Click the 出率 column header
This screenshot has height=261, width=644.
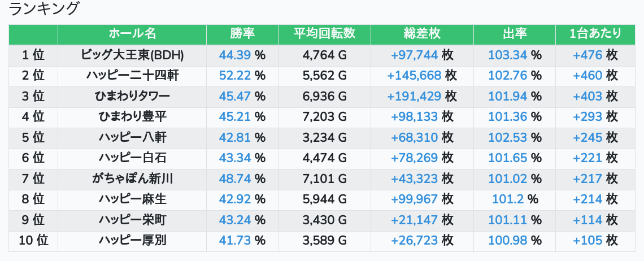click(x=514, y=34)
